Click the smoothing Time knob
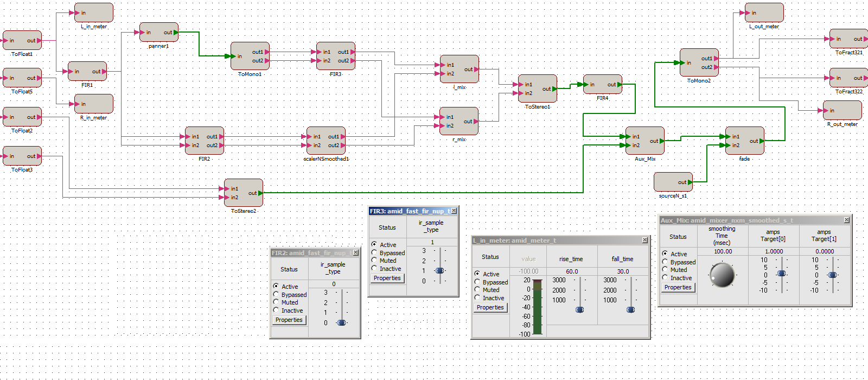 722,275
